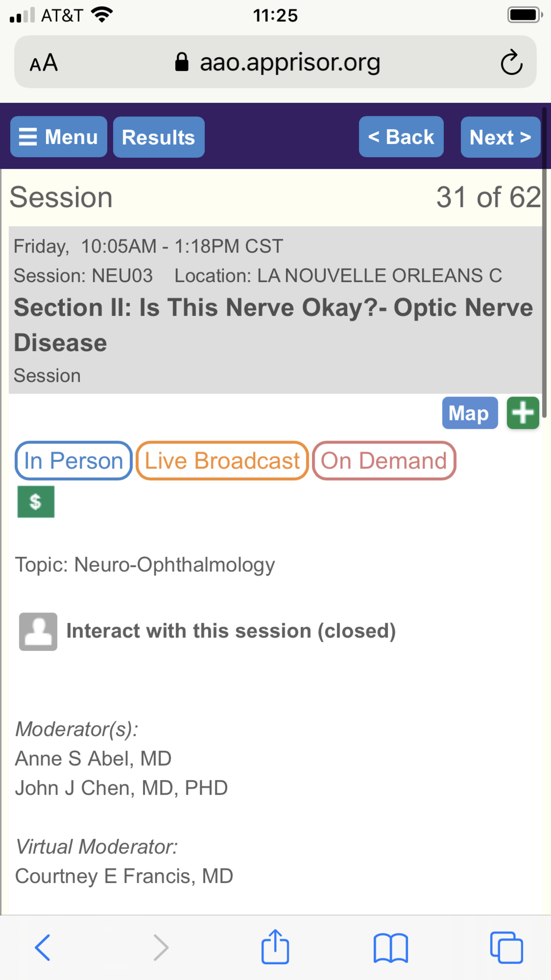This screenshot has height=980, width=551.
Task: Click the green dollar sign icon
Action: coord(36,502)
